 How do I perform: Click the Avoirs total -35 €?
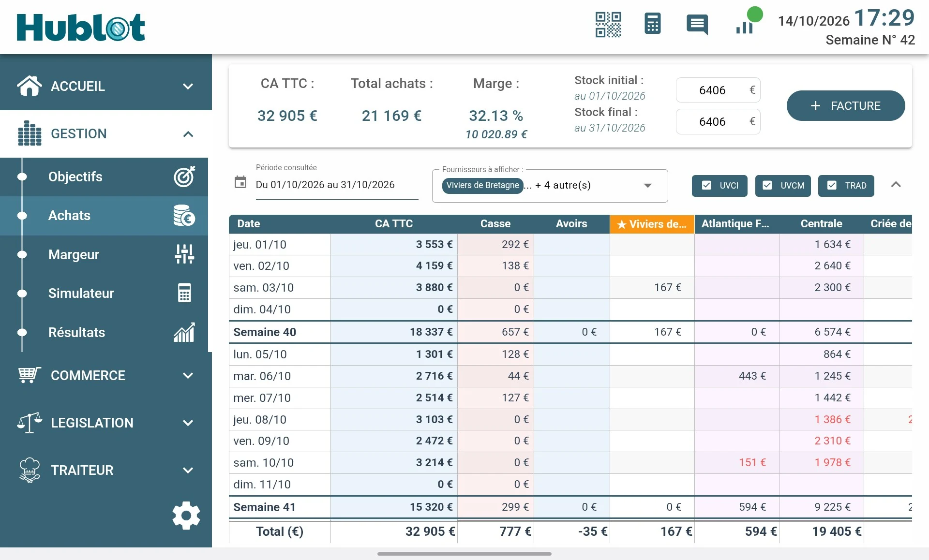tap(593, 532)
